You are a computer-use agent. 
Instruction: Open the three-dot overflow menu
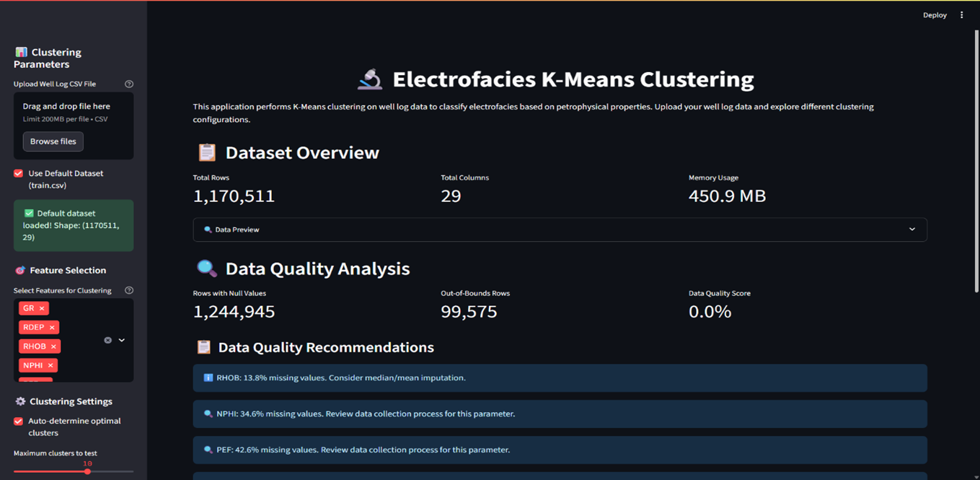click(961, 14)
